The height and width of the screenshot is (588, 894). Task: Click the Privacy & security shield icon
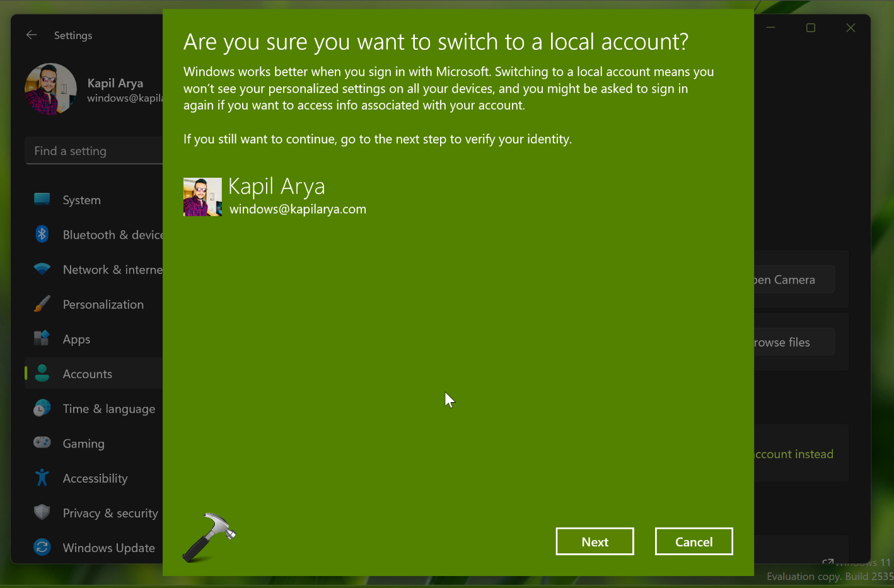point(42,512)
